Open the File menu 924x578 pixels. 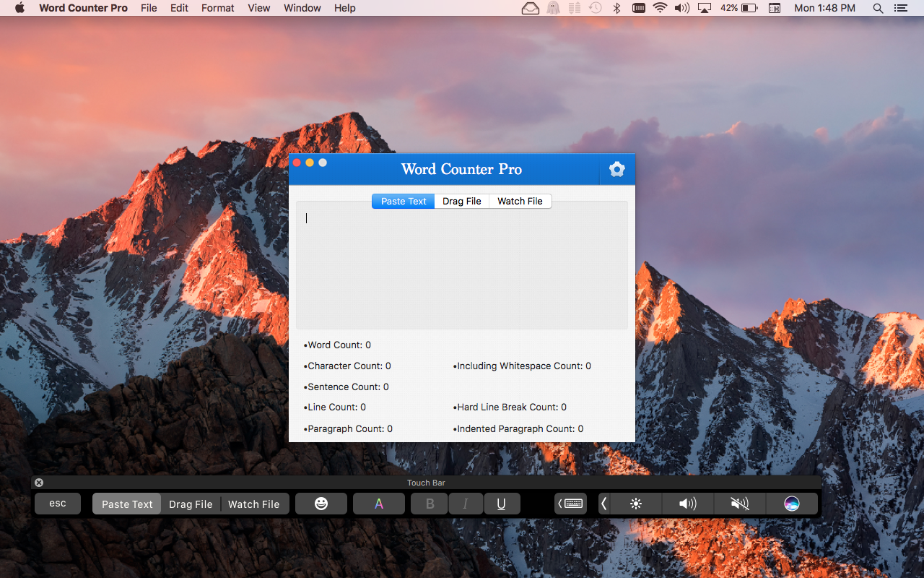coord(149,8)
